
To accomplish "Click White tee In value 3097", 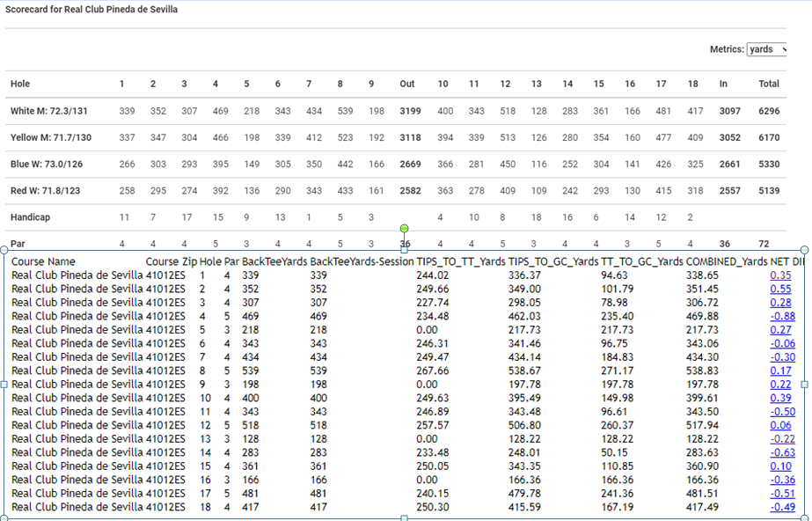I will (x=729, y=111).
